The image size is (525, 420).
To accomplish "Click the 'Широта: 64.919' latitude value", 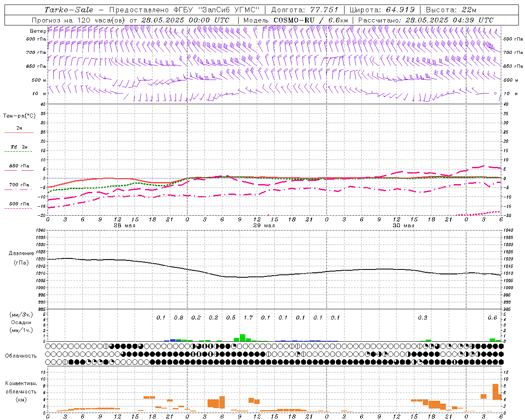I will click(x=382, y=10).
